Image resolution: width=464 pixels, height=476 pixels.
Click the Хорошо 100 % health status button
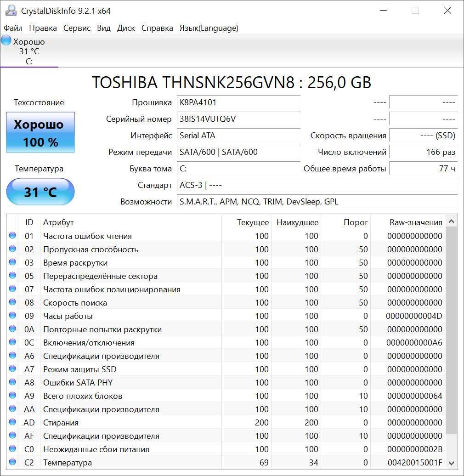tap(40, 132)
